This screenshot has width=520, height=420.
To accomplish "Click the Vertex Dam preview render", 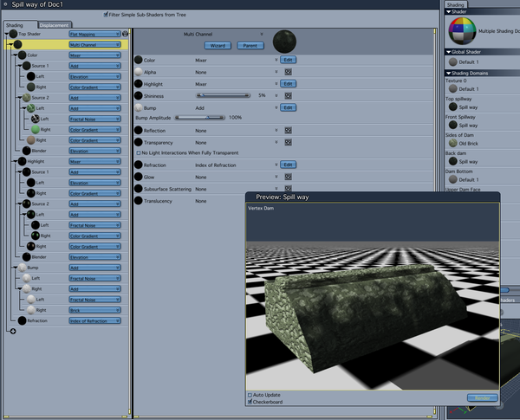I will [373, 296].
